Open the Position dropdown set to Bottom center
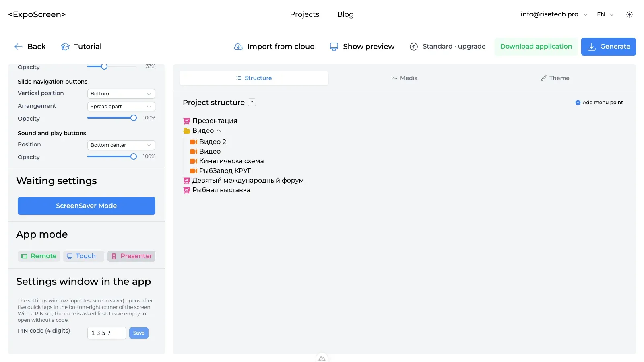Screen dimensions: 644x362 121,145
